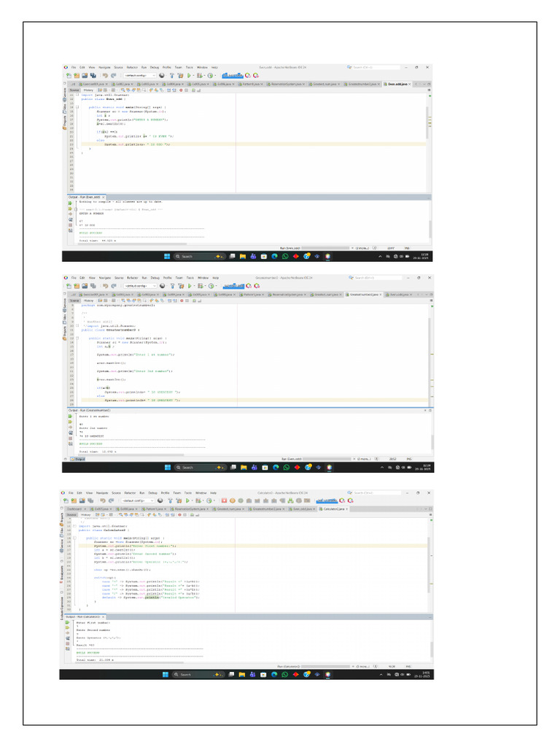Image resolution: width=560 pixels, height=747 pixels.
Task: Click orange Pause icon in Calculator2 toolbar
Action: pos(233,500)
